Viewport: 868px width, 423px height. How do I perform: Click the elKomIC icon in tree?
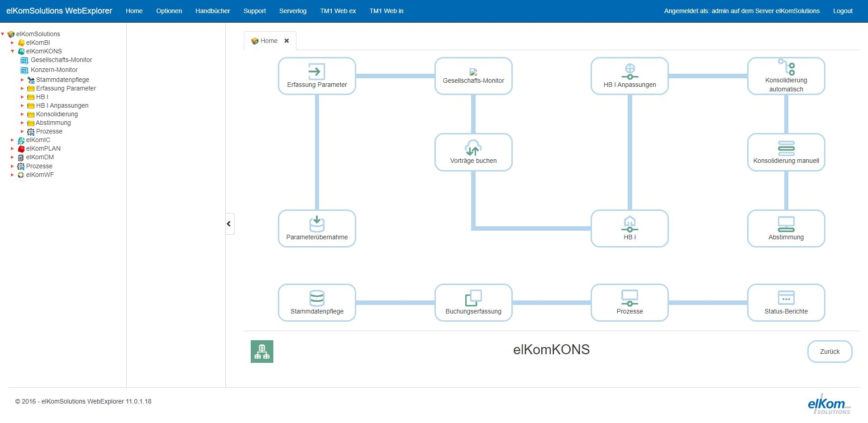[x=21, y=140]
